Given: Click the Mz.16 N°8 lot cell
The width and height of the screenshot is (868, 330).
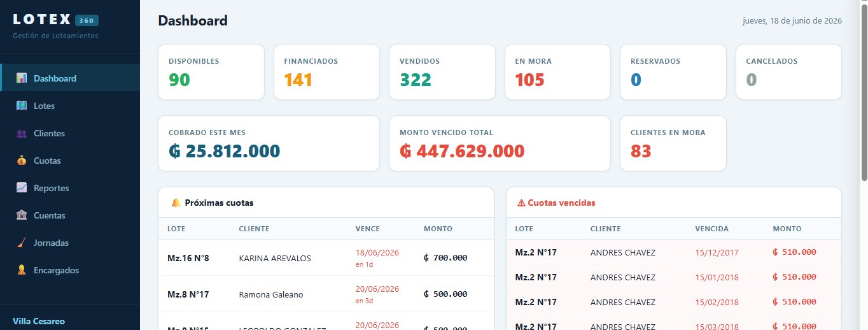Looking at the screenshot, I should click(188, 258).
